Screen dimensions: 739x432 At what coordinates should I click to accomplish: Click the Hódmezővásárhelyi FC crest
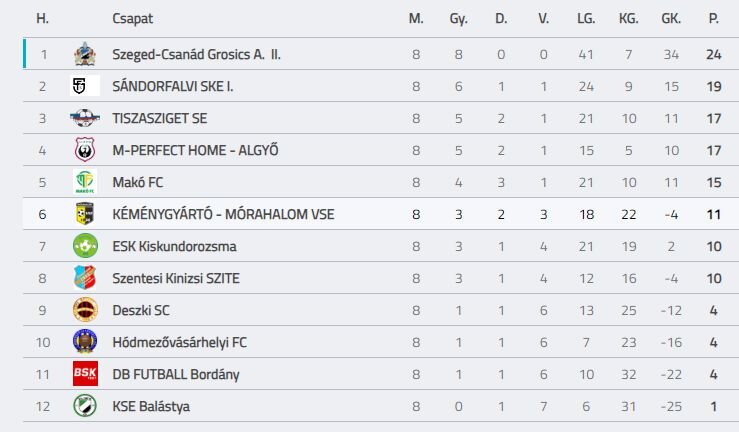85,342
